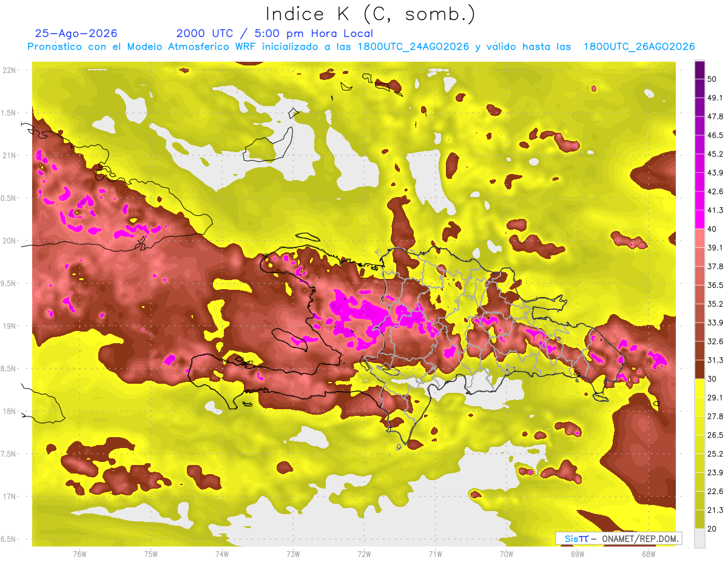Click the '41.3' color scale value
This screenshot has height=562, width=728.
coord(715,210)
